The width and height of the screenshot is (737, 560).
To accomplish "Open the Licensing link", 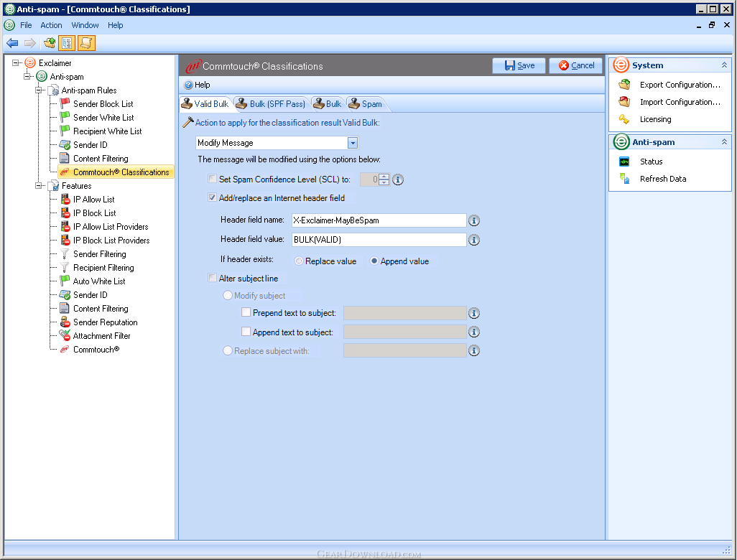I will pyautogui.click(x=655, y=119).
